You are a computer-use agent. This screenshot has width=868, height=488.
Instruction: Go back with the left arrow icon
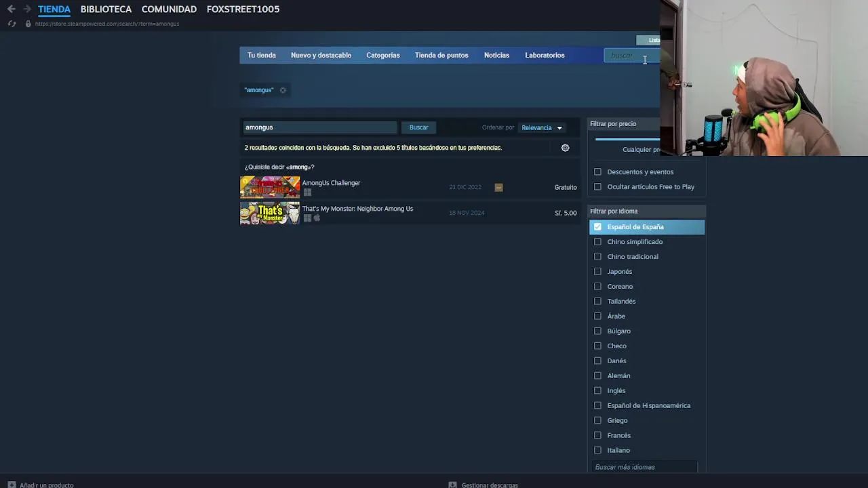(12, 9)
